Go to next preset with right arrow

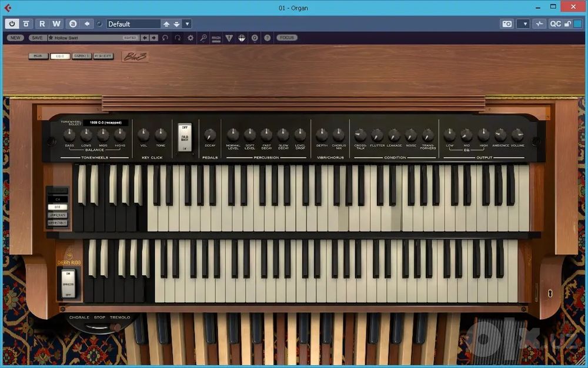click(153, 38)
